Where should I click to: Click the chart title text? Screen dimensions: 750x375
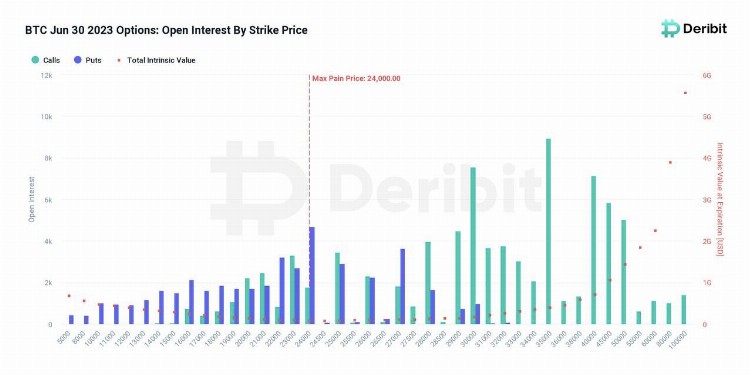(x=166, y=30)
